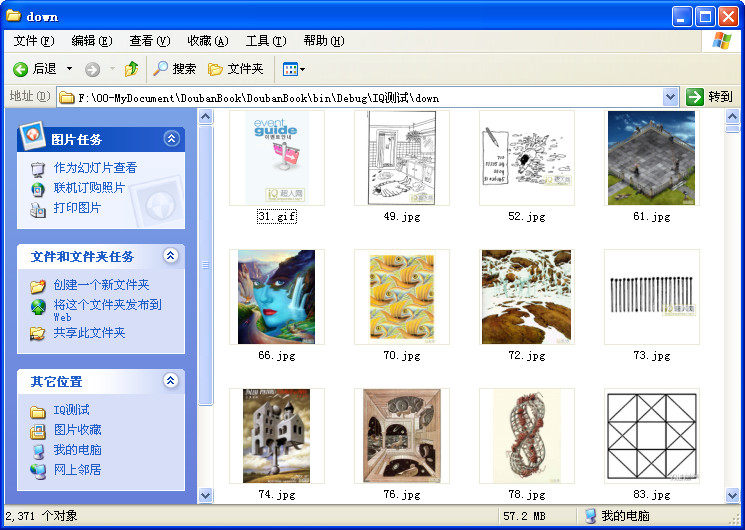Click the printer icon beside 打印图片

38,209
